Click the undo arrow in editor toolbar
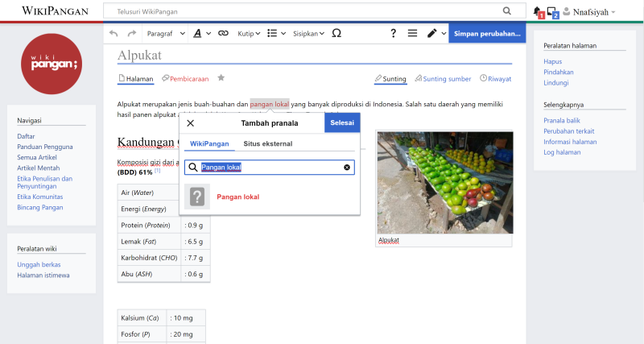Image resolution: width=644 pixels, height=344 pixels. click(x=114, y=33)
